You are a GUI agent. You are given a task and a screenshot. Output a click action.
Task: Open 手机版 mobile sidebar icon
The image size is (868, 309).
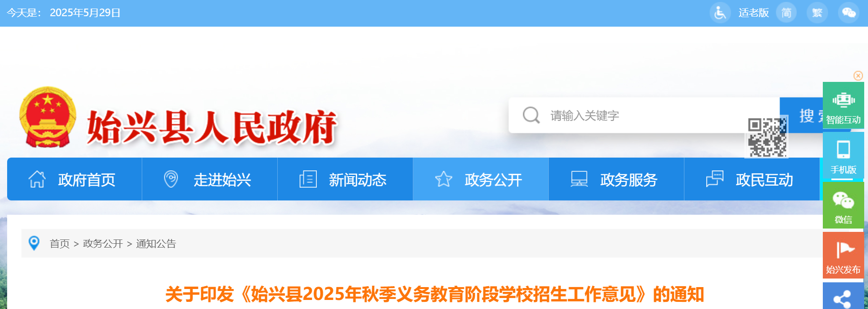843,156
